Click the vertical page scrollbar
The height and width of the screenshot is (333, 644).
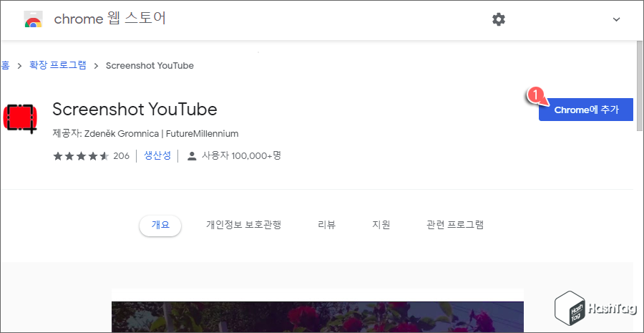pos(639,85)
